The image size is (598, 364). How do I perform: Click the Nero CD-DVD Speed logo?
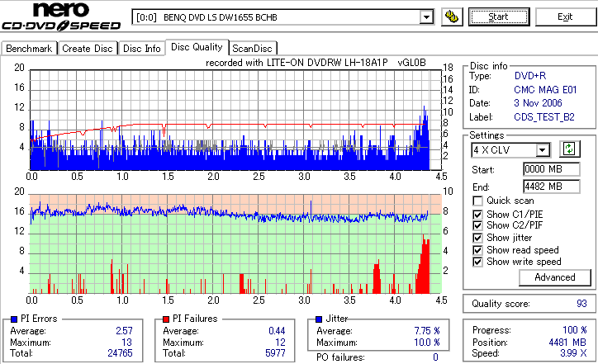pos(61,17)
